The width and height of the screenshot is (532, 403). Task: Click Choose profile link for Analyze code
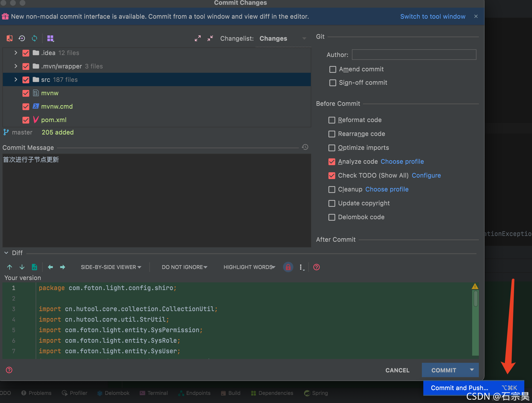coord(402,162)
